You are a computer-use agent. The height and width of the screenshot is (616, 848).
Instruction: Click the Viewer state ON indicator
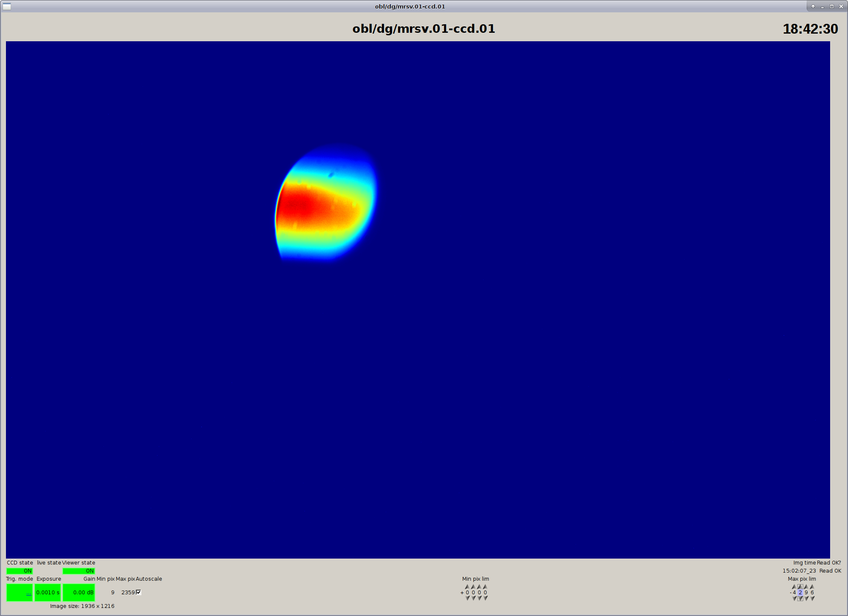pyautogui.click(x=79, y=571)
